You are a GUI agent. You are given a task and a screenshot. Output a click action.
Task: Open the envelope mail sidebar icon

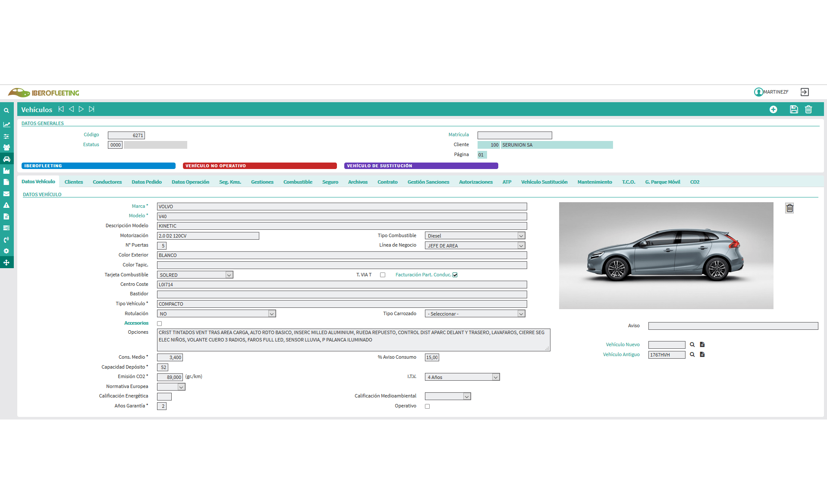point(6,194)
